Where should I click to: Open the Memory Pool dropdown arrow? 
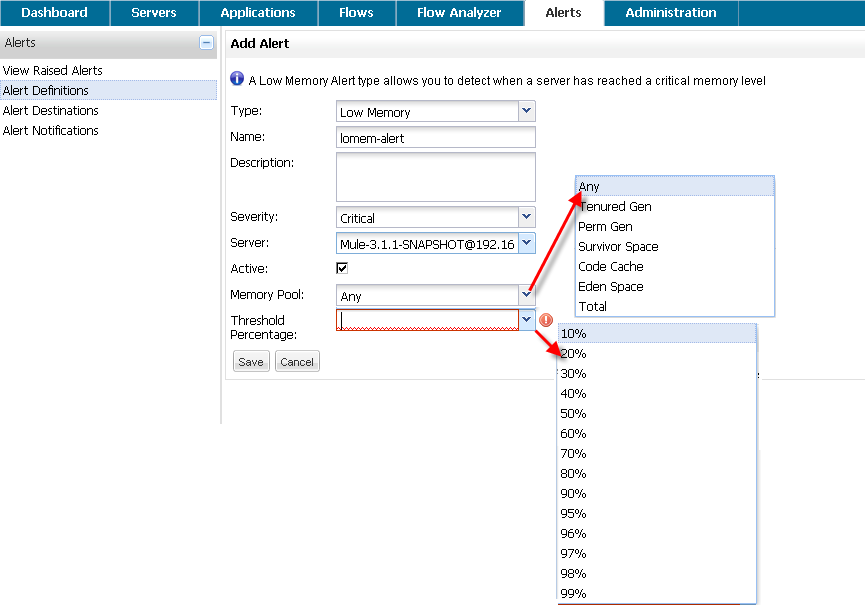click(527, 295)
